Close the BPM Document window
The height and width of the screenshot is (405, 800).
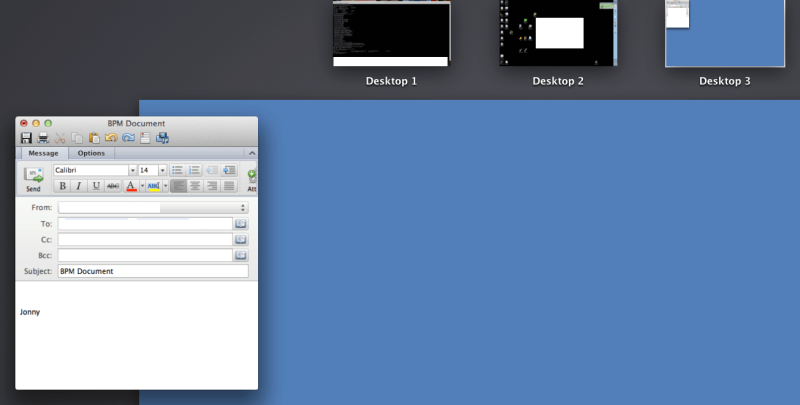(x=23, y=123)
